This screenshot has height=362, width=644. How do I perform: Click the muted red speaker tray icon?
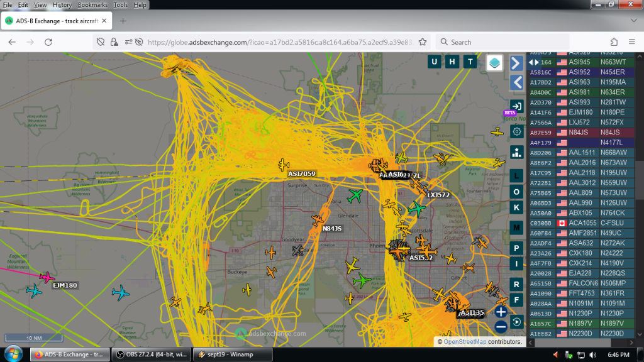[556, 354]
